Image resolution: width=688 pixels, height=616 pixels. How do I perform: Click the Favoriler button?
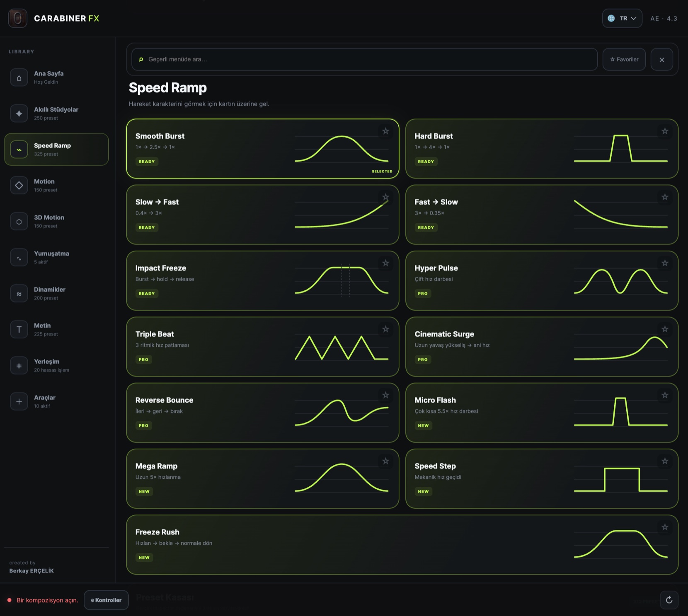[624, 59]
